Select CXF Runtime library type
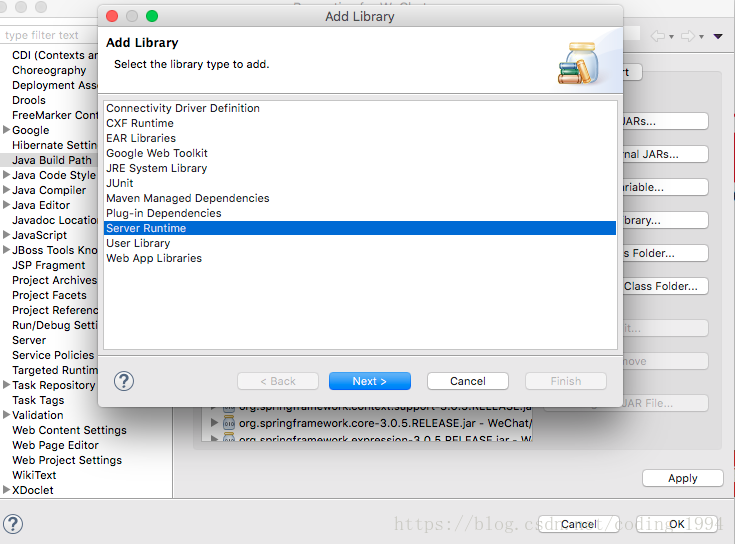 360,123
